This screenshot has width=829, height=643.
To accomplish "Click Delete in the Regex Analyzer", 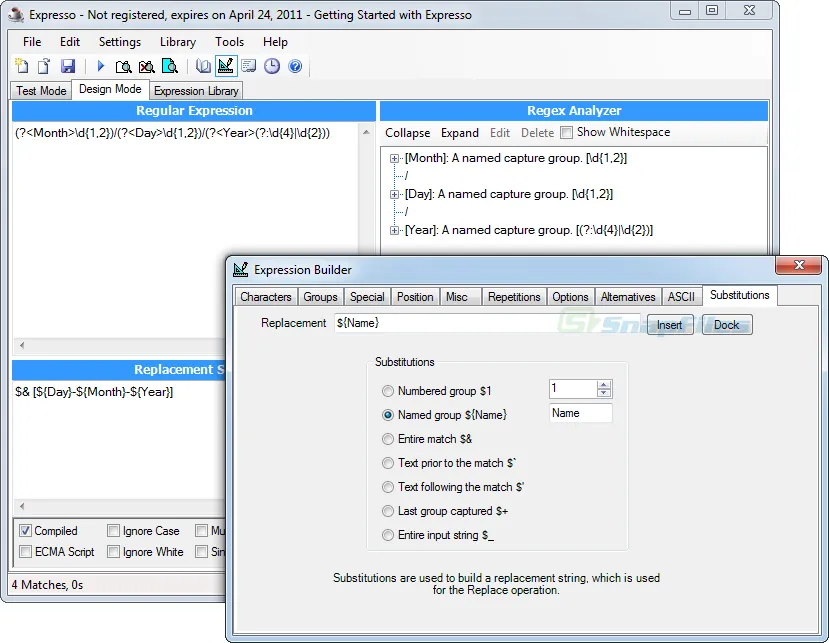I will pos(537,133).
